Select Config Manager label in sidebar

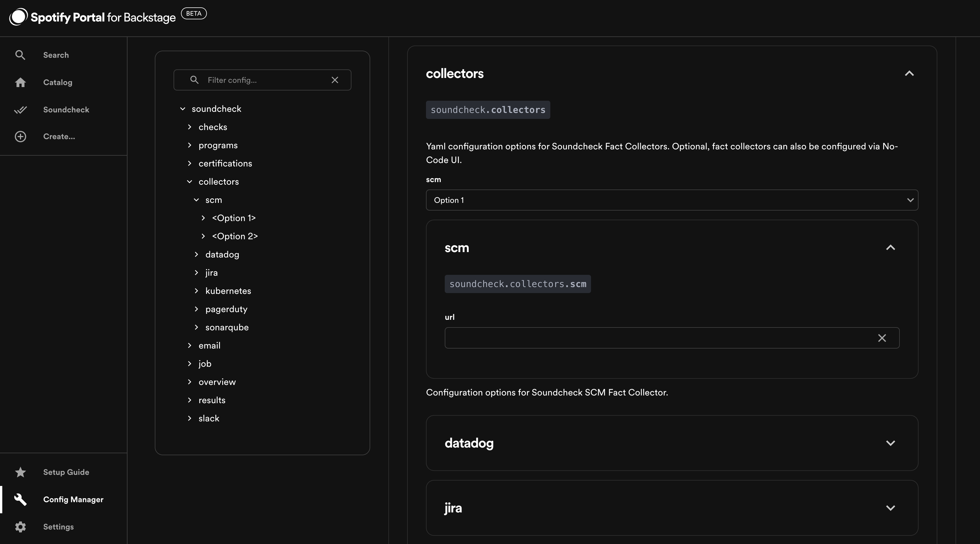pyautogui.click(x=73, y=500)
